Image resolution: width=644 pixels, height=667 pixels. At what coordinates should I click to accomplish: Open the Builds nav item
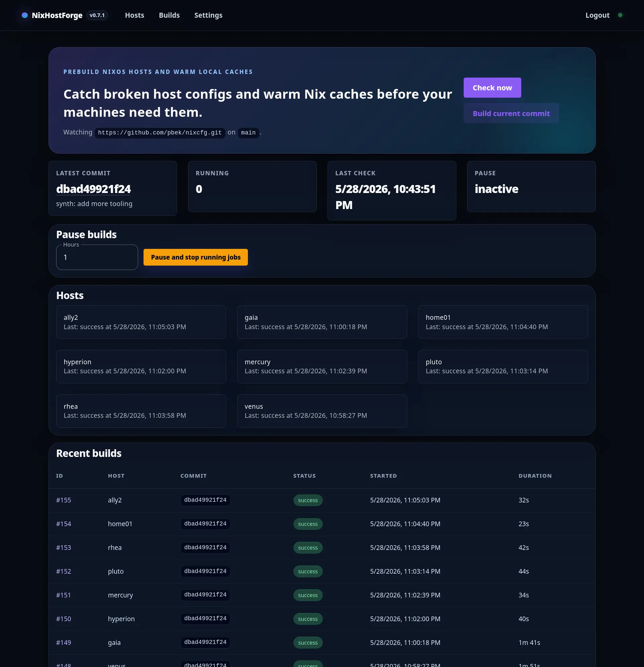pos(169,15)
